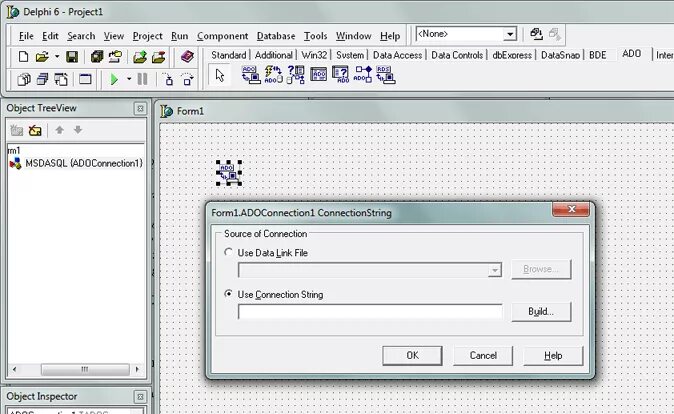674x414 pixels.
Task: Click the Delete icon in Object TreeView toolbar
Action: point(35,130)
